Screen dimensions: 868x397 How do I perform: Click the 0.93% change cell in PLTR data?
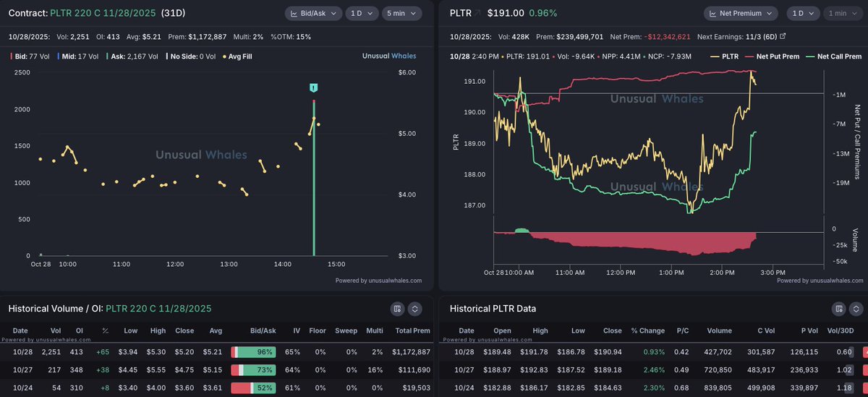653,352
